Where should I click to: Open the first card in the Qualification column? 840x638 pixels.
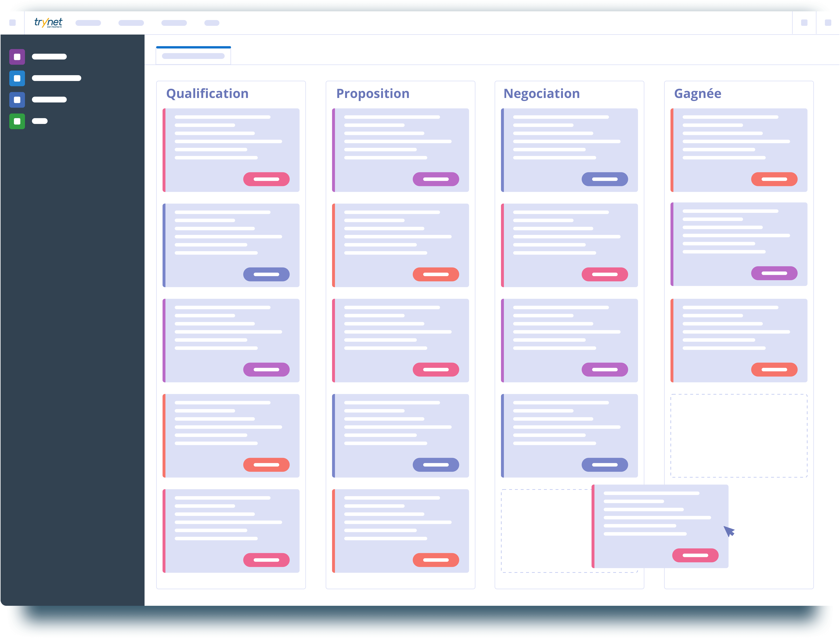pyautogui.click(x=231, y=150)
